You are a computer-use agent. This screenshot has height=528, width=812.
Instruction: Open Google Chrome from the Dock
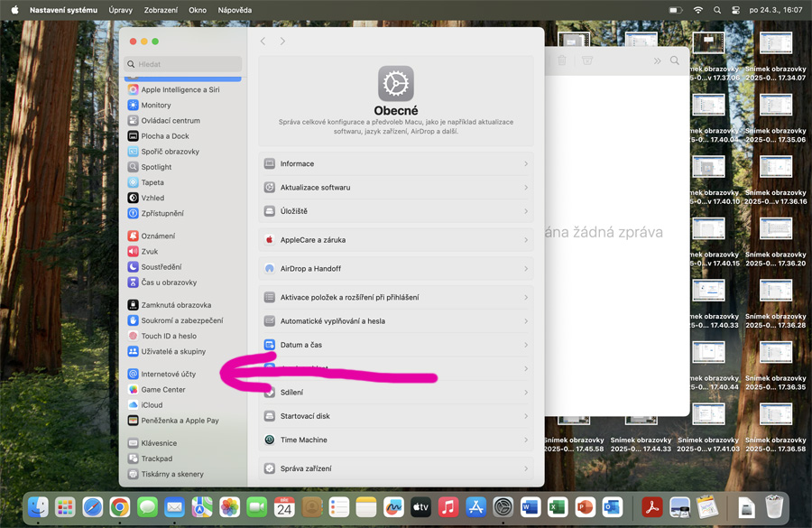119,507
